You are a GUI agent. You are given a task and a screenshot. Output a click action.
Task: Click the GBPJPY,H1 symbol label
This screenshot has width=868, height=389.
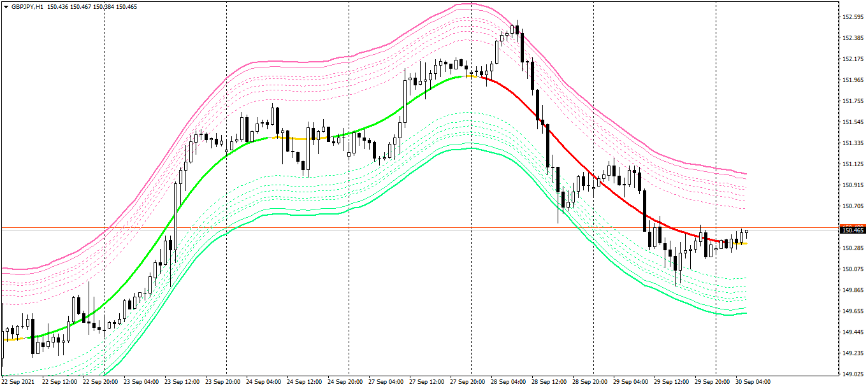[27, 6]
